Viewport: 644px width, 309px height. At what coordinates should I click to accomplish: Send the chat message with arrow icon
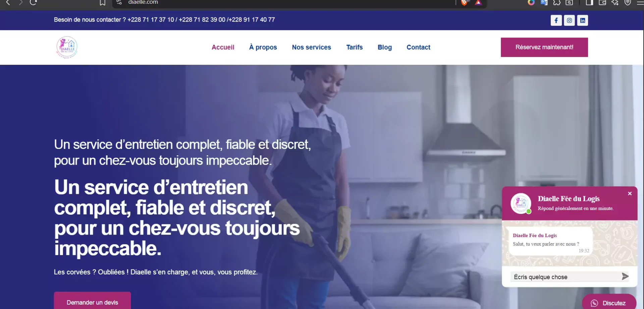(x=625, y=276)
